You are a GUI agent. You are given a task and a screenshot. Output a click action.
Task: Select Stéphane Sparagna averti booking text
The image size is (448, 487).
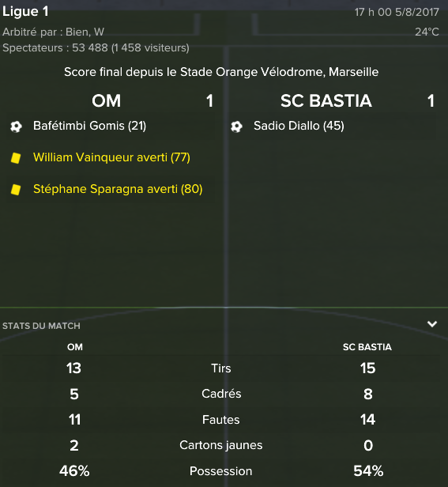tap(118, 189)
